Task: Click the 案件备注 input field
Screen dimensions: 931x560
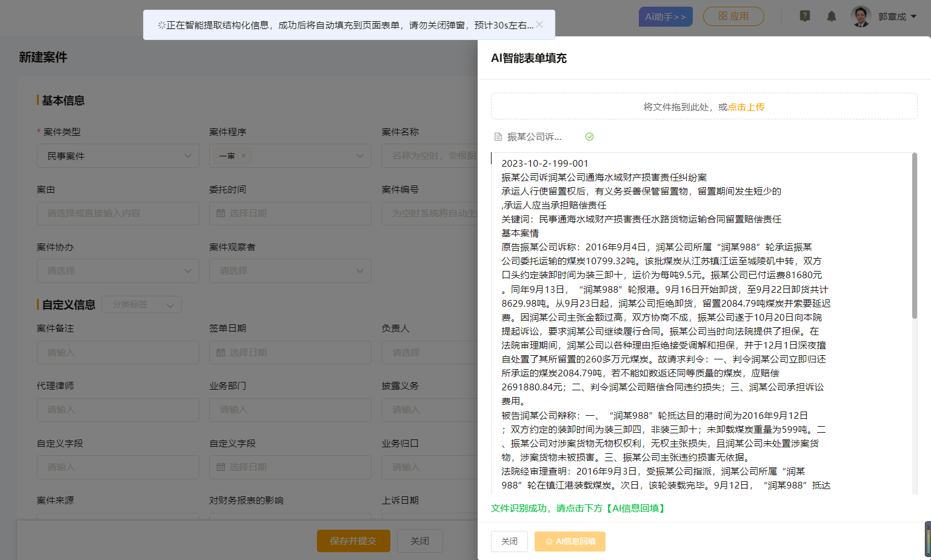Action: click(x=118, y=353)
